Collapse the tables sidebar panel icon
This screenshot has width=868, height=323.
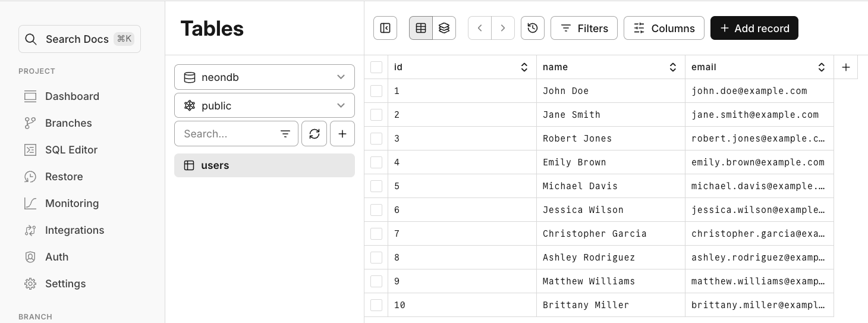385,28
